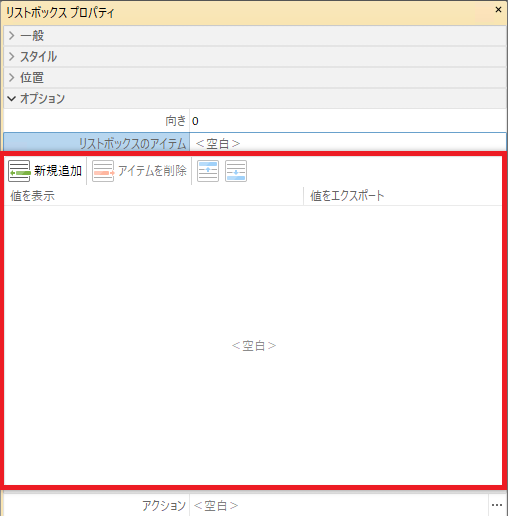The height and width of the screenshot is (516, 508).
Task: Select the 値をエクスポート column header
Action: [403, 196]
